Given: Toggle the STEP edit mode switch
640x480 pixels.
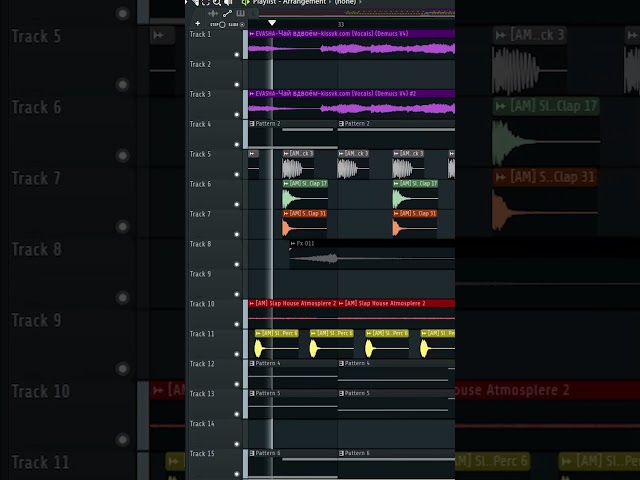Looking at the screenshot, I should 218,24.
